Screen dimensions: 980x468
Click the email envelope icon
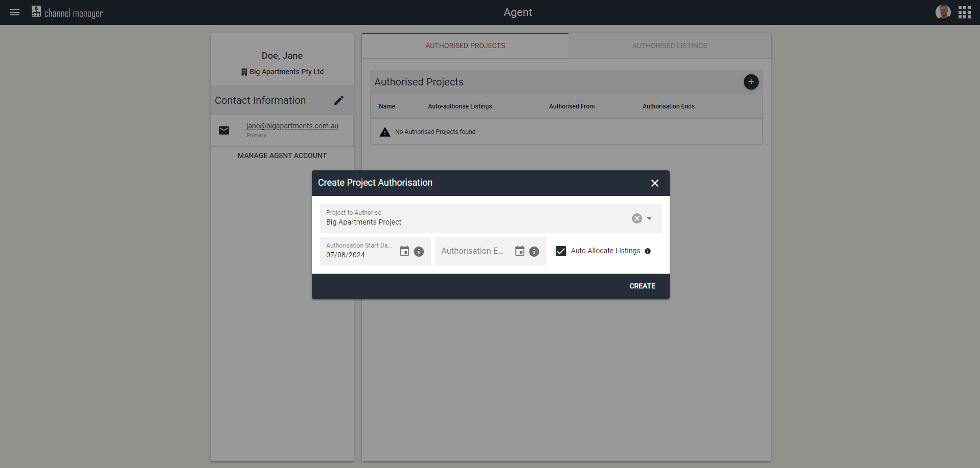click(x=224, y=130)
